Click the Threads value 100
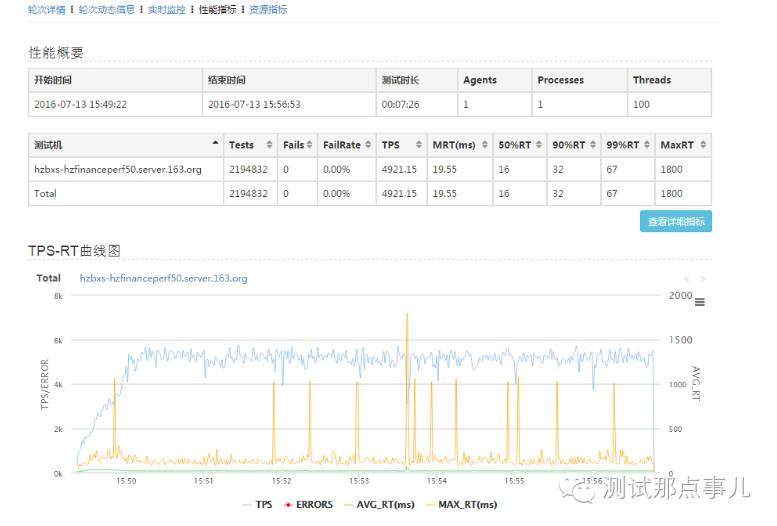Viewport: 777px width, 526px height. pyautogui.click(x=641, y=104)
